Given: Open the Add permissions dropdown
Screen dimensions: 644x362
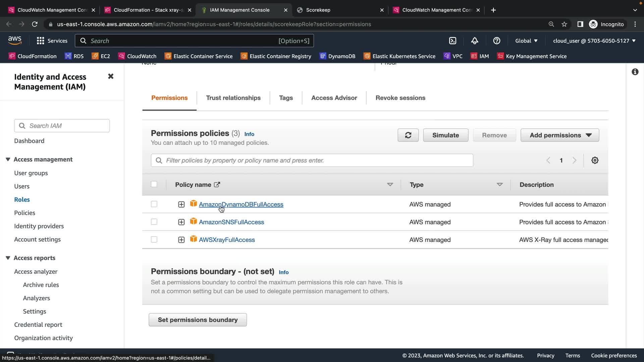Looking at the screenshot, I should 559,135.
